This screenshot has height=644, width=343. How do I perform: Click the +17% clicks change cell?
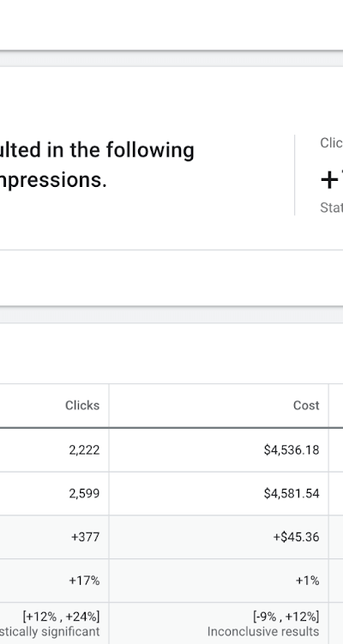[84, 581]
